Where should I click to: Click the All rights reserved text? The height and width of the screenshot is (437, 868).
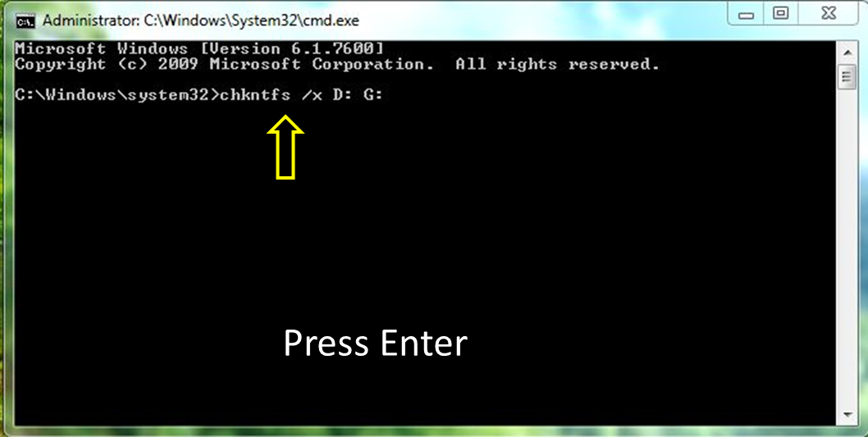557,64
